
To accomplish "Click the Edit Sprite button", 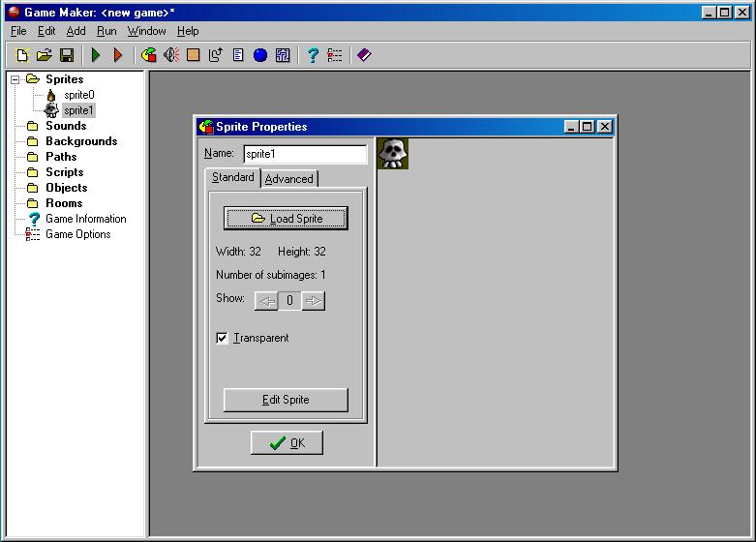I will [286, 400].
